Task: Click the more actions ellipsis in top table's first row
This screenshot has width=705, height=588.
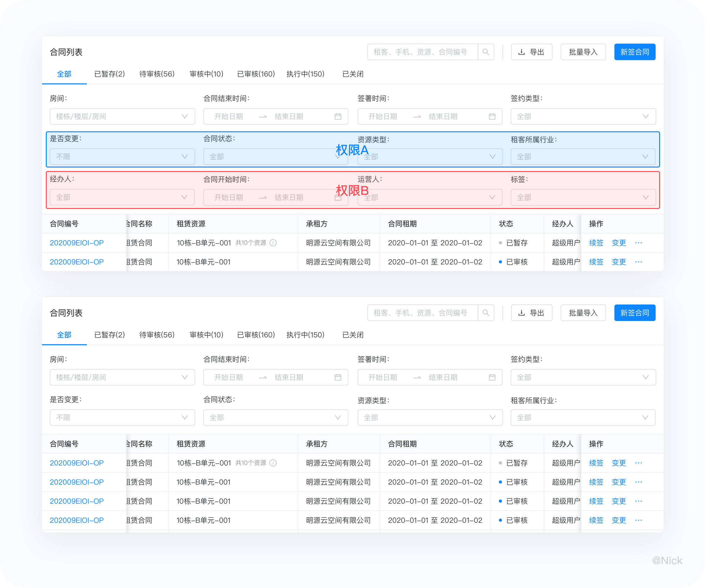Action: (x=639, y=243)
